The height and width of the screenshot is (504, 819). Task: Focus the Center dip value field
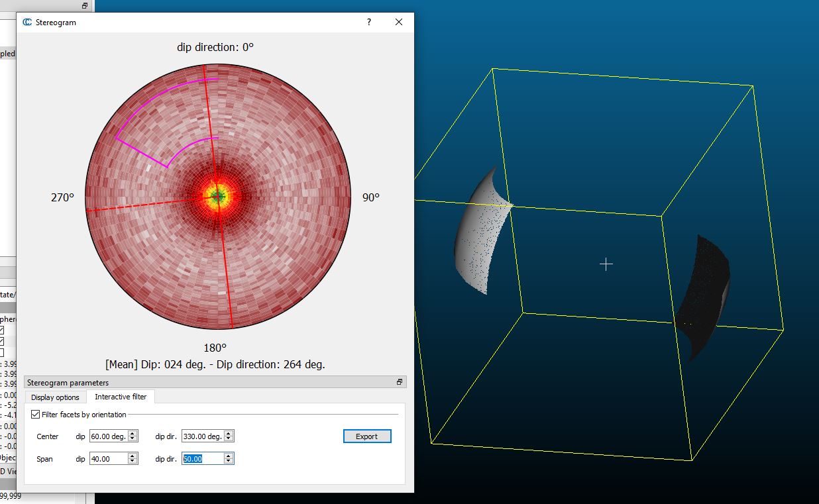(x=107, y=436)
